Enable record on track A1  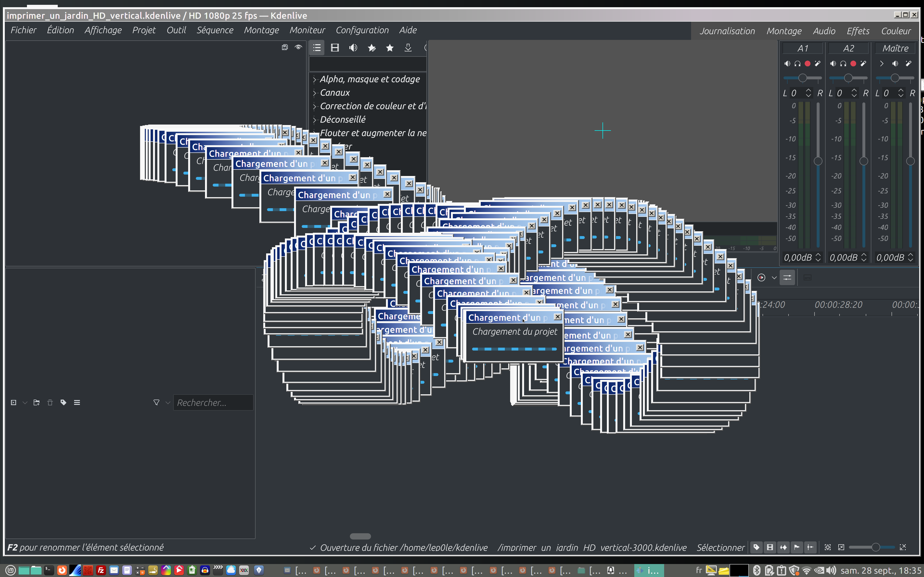[x=808, y=64]
